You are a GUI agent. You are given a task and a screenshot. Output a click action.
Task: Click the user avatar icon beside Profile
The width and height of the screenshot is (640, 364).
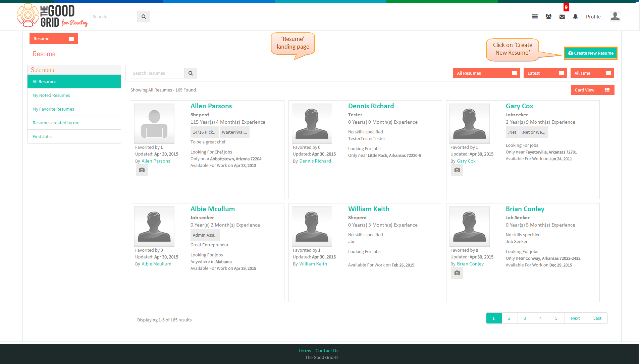click(x=615, y=16)
